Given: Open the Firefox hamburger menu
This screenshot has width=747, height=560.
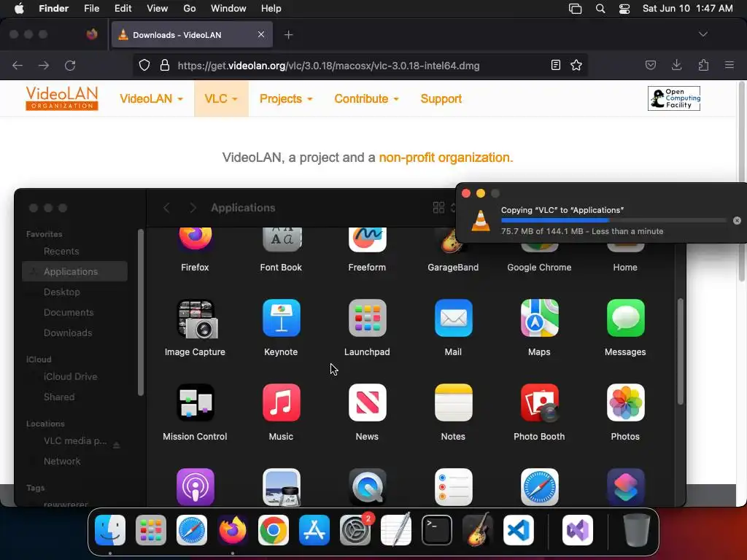Looking at the screenshot, I should coord(729,65).
